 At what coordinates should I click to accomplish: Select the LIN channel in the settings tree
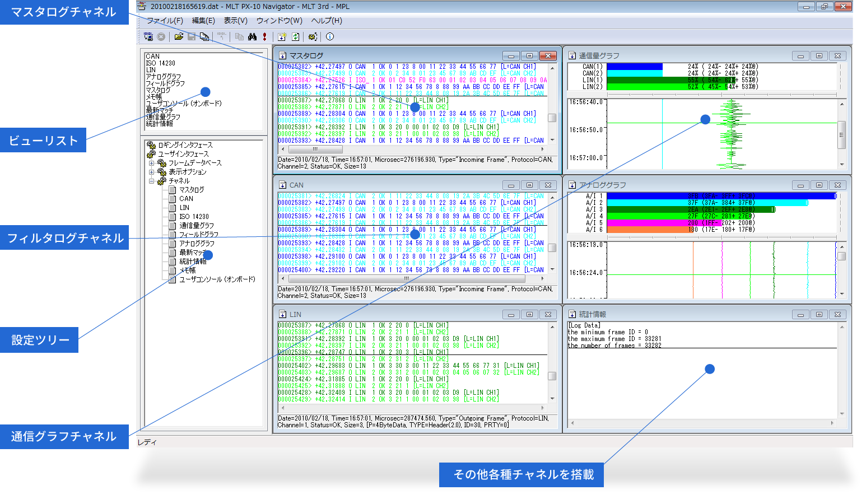[182, 208]
